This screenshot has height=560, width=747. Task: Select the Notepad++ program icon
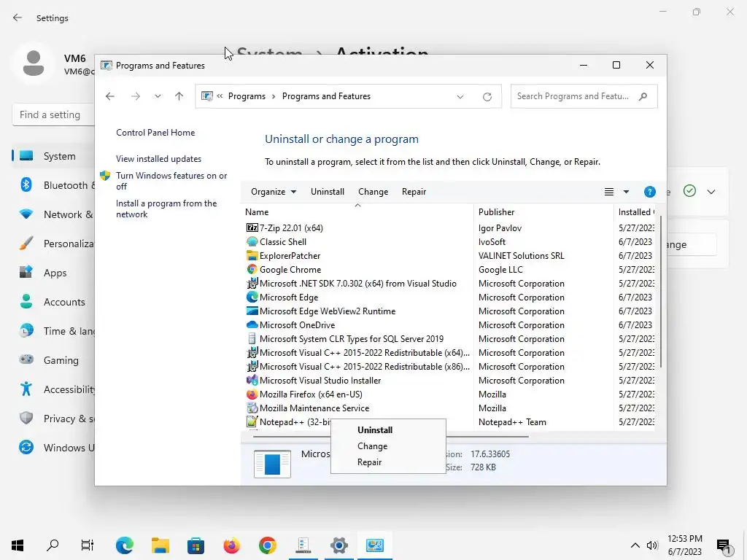pos(252,422)
